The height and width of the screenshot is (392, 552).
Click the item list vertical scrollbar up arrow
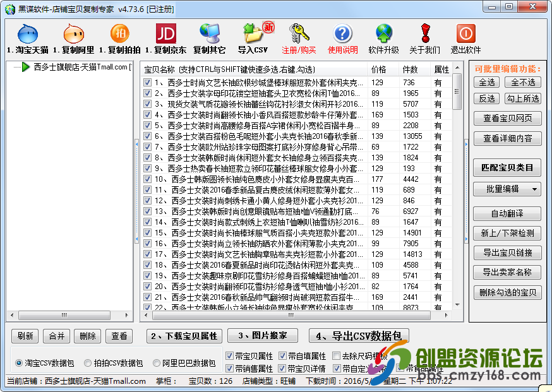pos(457,68)
